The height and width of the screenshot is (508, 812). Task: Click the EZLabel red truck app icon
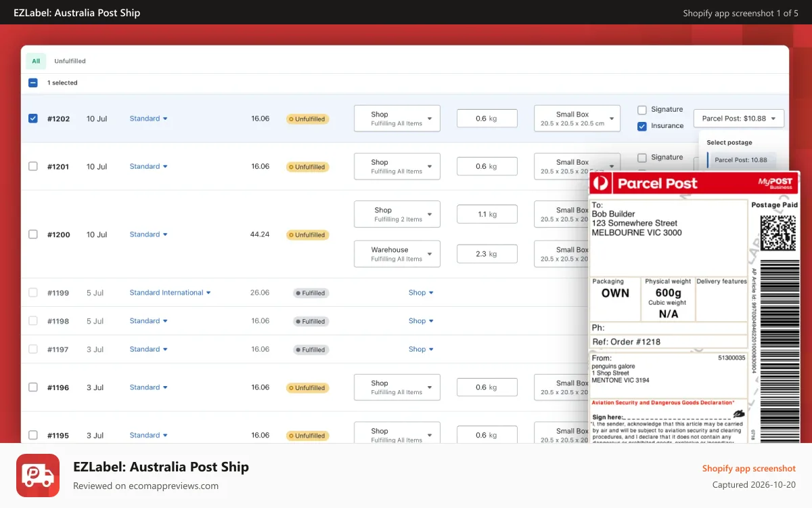[x=38, y=475]
